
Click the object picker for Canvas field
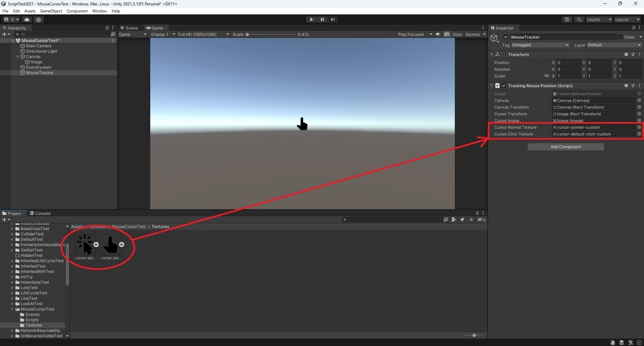[639, 100]
